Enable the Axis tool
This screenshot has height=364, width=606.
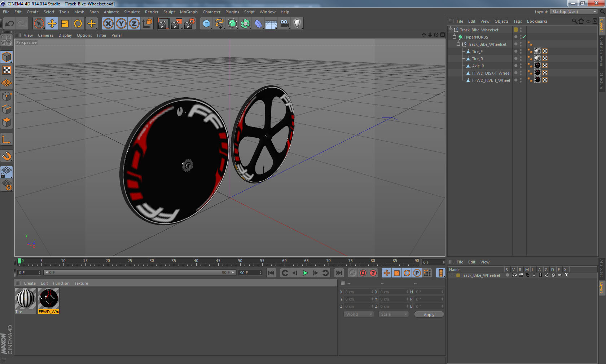coord(7,139)
